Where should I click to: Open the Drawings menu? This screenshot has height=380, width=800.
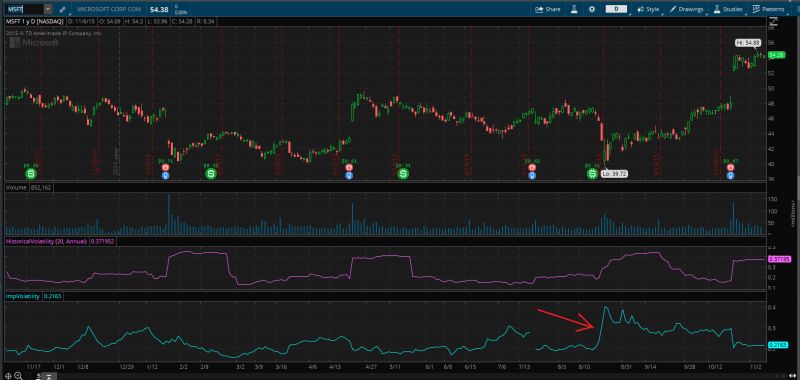tap(687, 9)
